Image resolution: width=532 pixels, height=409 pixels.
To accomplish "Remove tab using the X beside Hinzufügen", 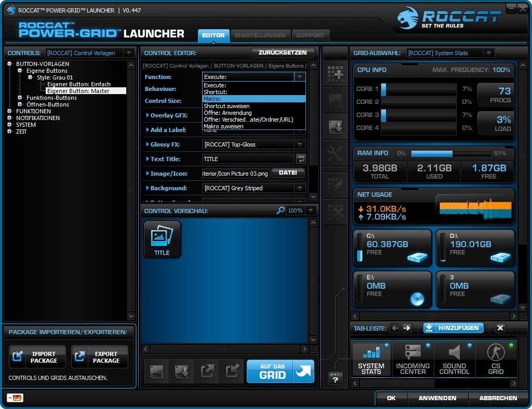I will [x=500, y=328].
